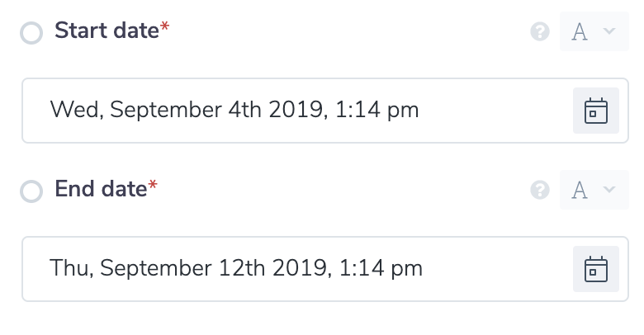Expand the Start date dropdown chevron
Image resolution: width=644 pixels, height=335 pixels.
click(610, 31)
